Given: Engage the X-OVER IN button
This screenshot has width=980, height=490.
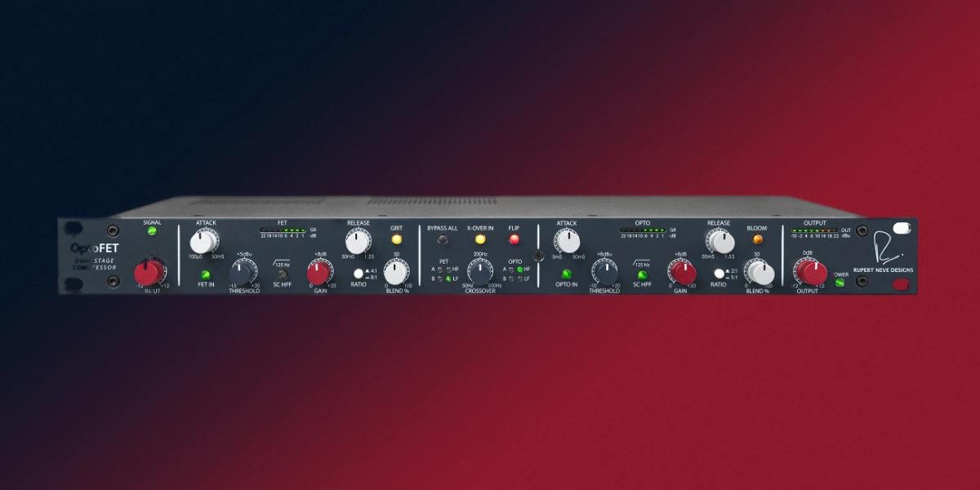Looking at the screenshot, I should pyautogui.click(x=480, y=239).
